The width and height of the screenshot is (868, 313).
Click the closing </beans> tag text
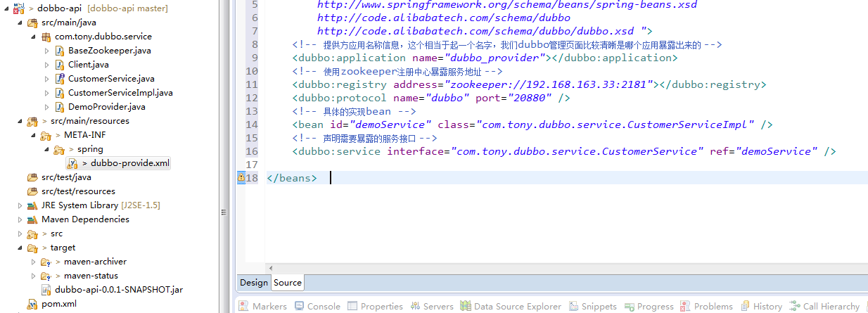292,178
